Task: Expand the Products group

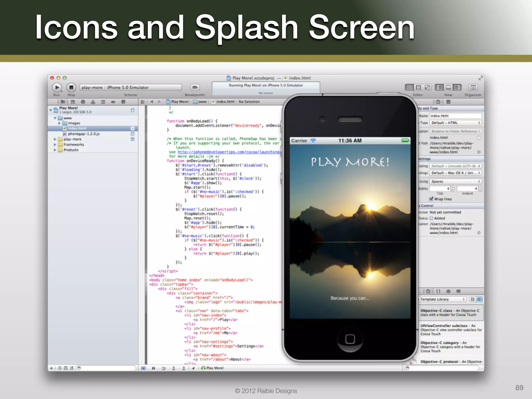Action: [x=55, y=150]
